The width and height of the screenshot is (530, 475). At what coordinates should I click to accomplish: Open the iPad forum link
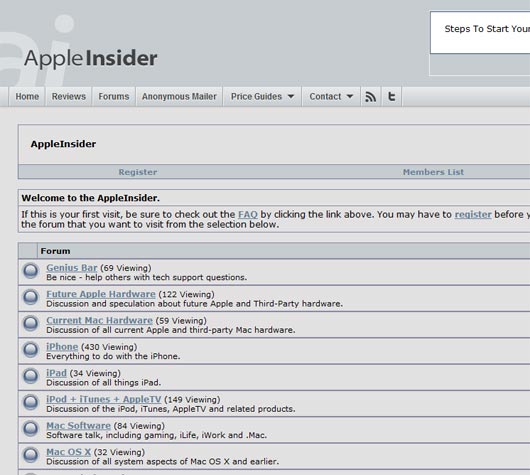[x=56, y=373]
